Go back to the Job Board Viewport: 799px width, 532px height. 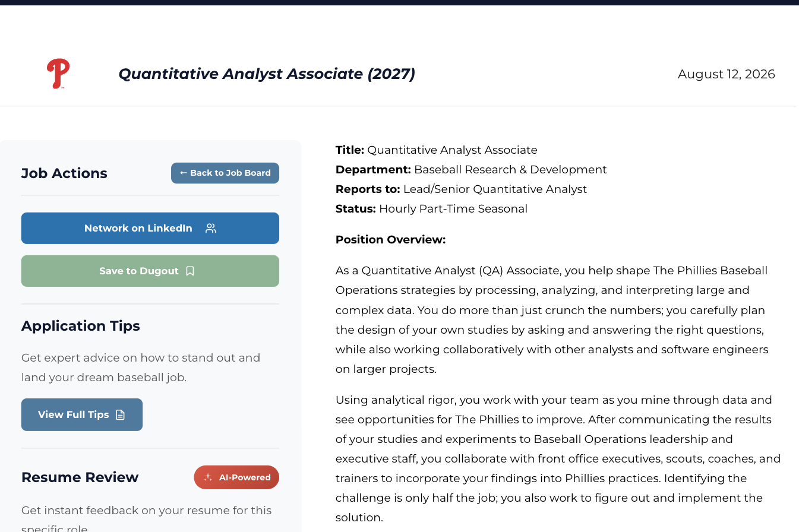pos(225,173)
